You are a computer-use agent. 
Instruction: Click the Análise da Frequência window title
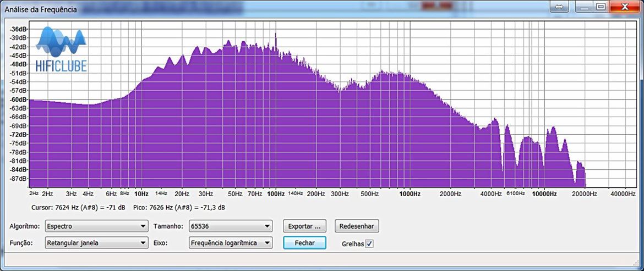coord(40,9)
